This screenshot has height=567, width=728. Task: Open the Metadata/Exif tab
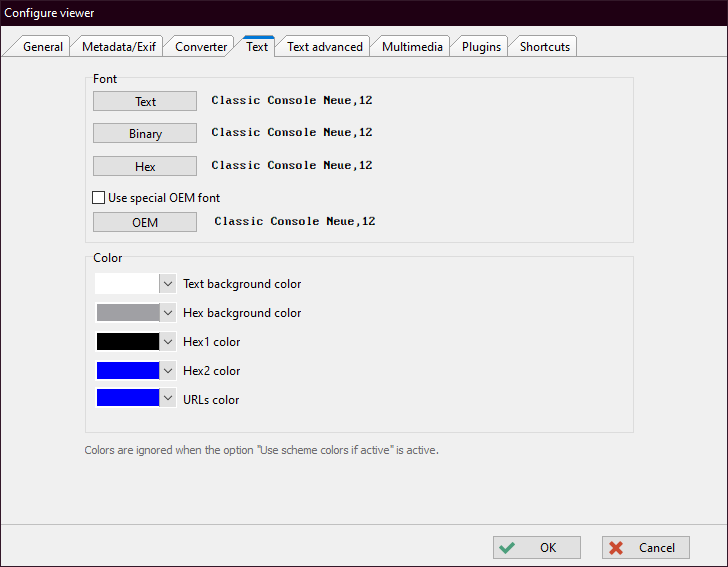click(x=118, y=47)
